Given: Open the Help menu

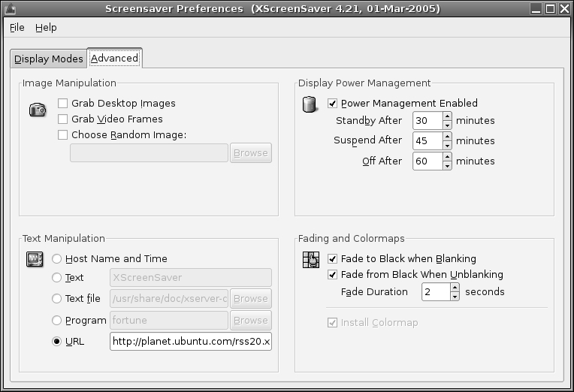Looking at the screenshot, I should [46, 28].
